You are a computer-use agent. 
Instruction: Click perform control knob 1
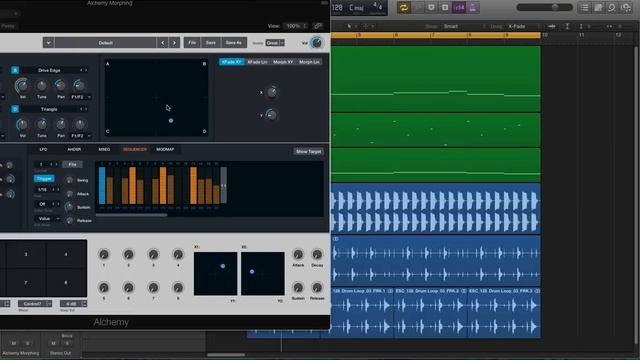(104, 255)
